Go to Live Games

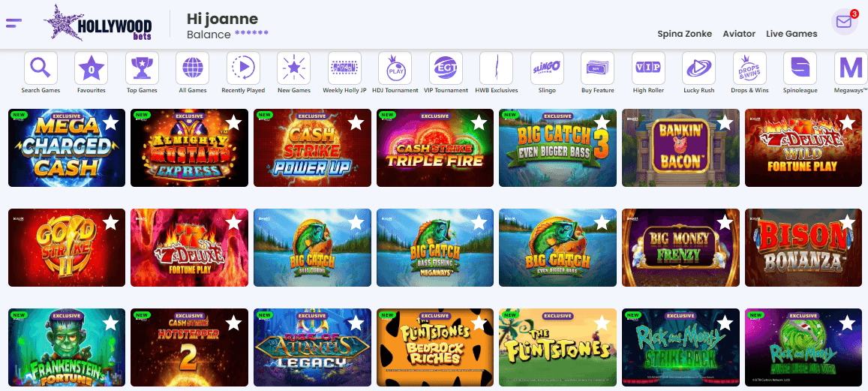[x=791, y=34]
